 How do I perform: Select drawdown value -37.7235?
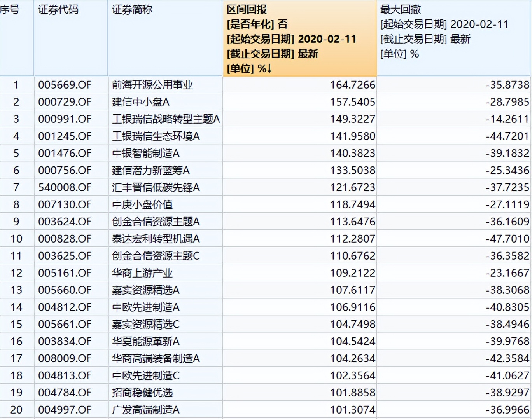tap(507, 187)
